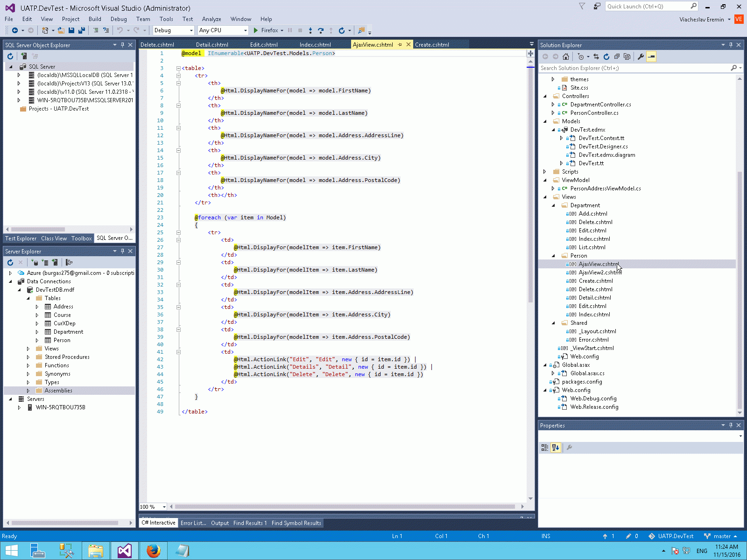Click the Viacheslav Eremin account name
The image size is (747, 560).
tap(702, 20)
